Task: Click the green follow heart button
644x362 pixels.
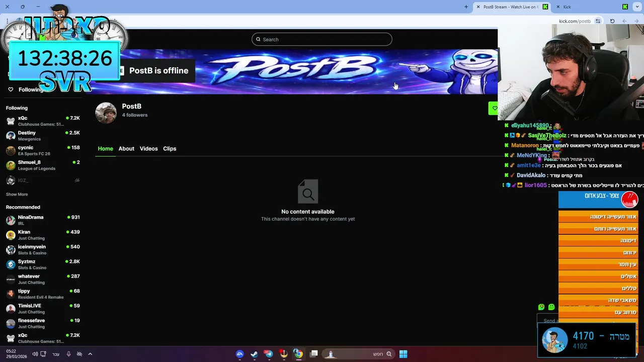Action: (x=494, y=108)
